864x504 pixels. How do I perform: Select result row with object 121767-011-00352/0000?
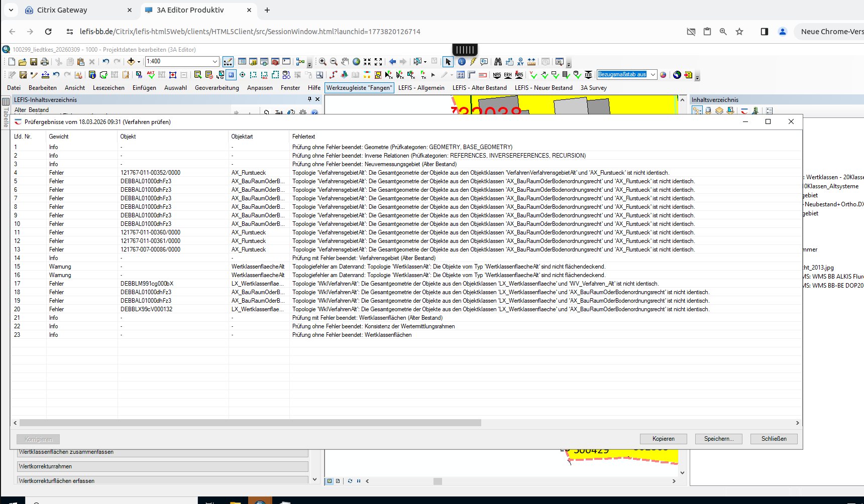click(150, 173)
